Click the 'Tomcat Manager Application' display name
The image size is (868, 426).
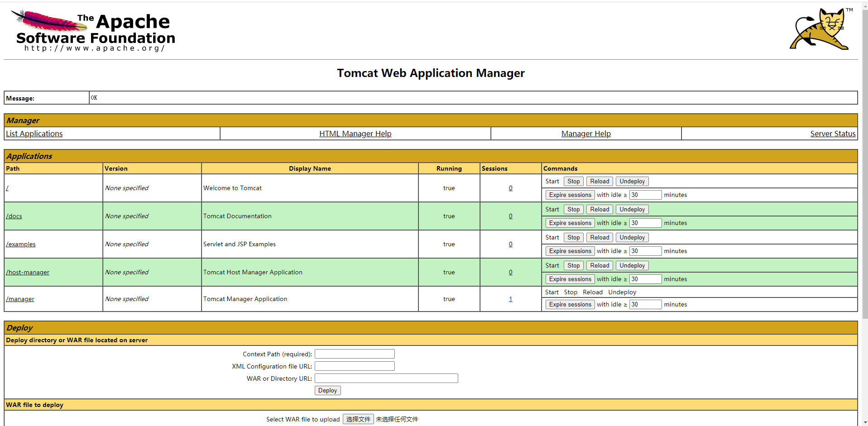coord(245,299)
